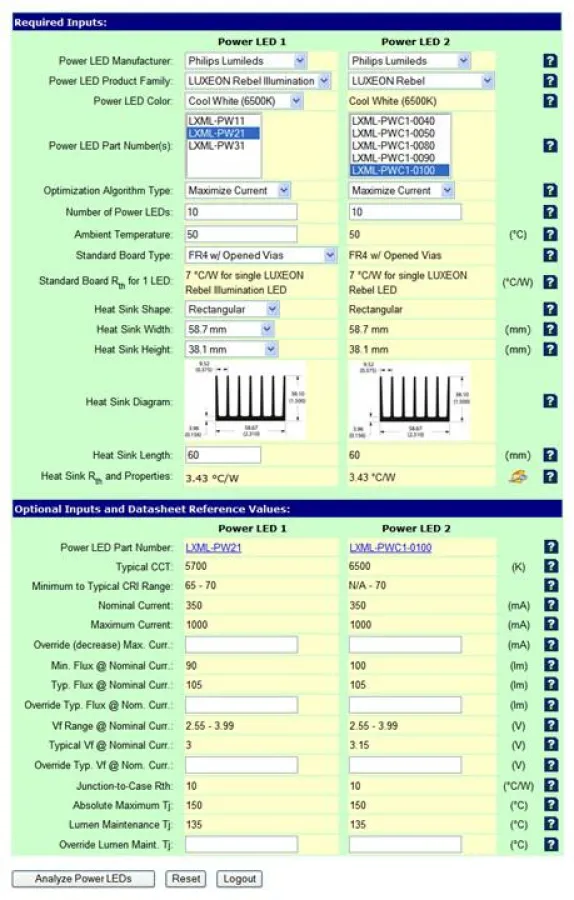Select LXML-PWC1-0090 part number
Screen dimensions: 574x900
(x=400, y=158)
